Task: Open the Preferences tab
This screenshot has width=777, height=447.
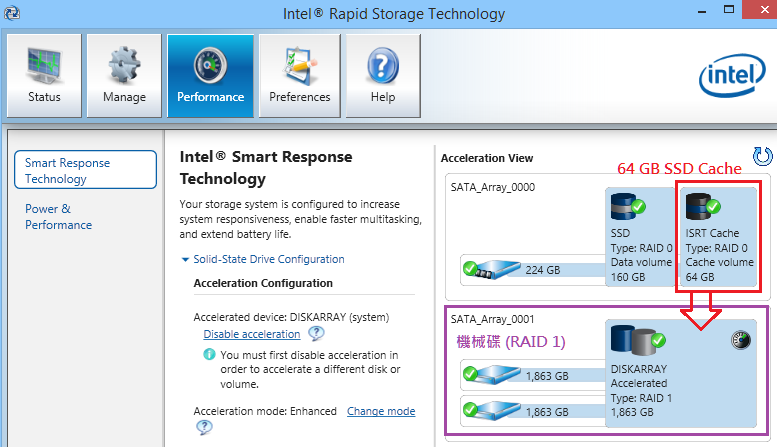Action: 300,76
